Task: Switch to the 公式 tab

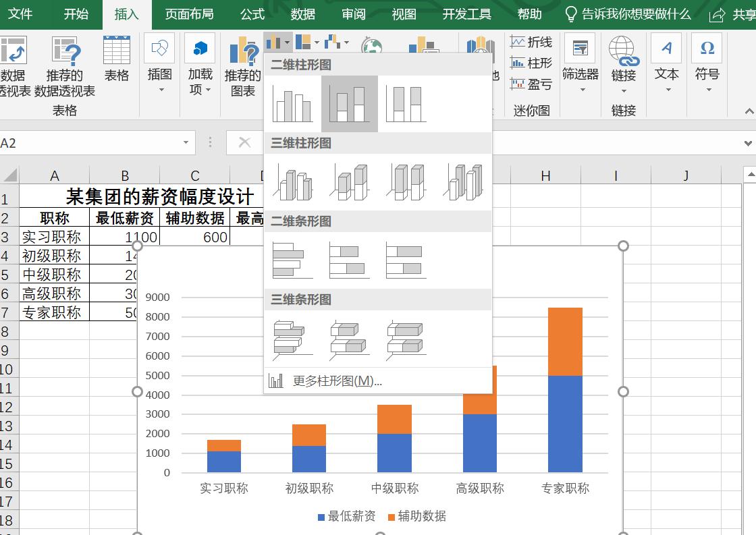Action: tap(252, 14)
